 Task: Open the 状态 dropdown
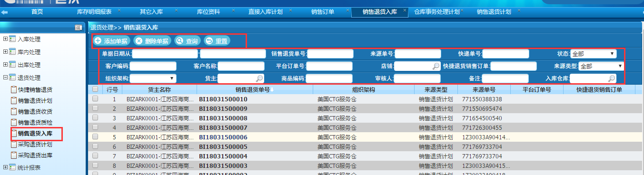coord(594,54)
